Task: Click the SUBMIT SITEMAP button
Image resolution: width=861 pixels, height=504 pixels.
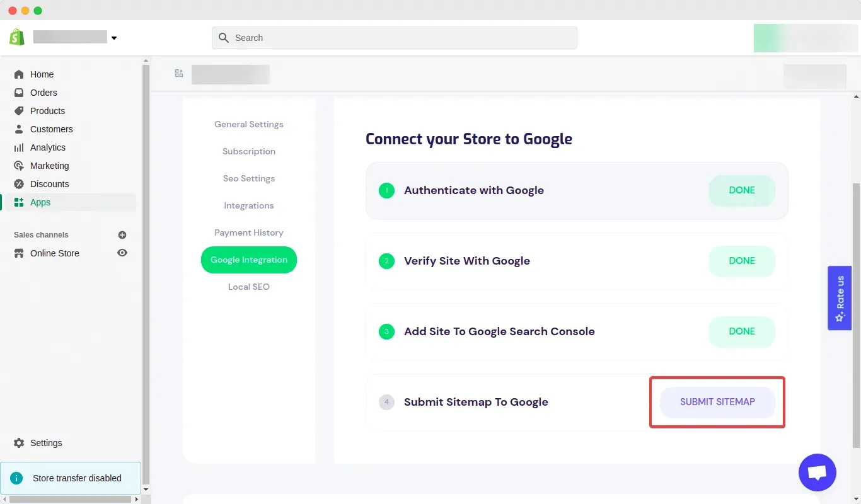Action: click(717, 402)
